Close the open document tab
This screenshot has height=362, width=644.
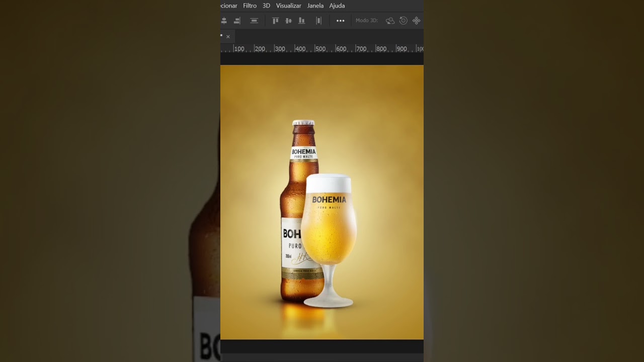228,37
